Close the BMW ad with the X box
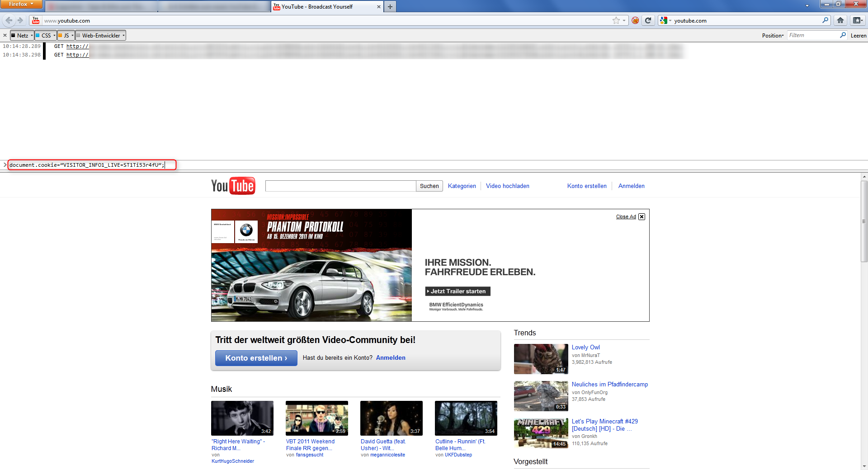This screenshot has height=470, width=868. pyautogui.click(x=642, y=217)
